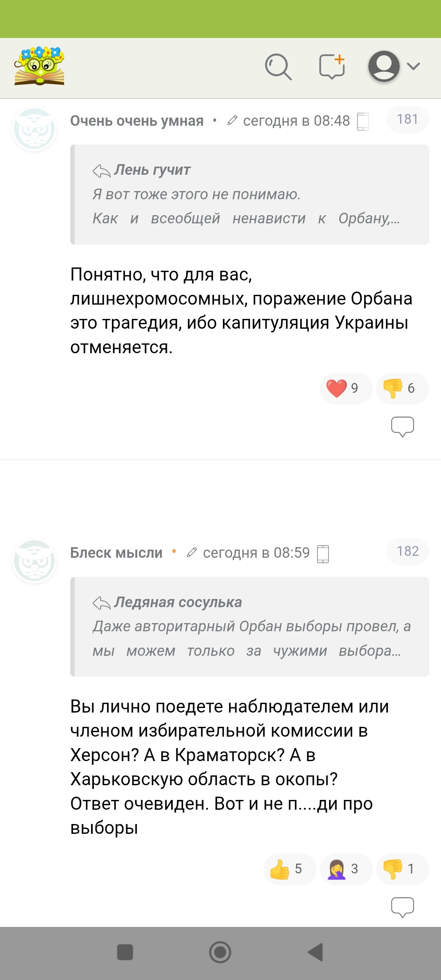
Task: Toggle thumbs-up reaction with 5 votes
Action: [x=290, y=869]
